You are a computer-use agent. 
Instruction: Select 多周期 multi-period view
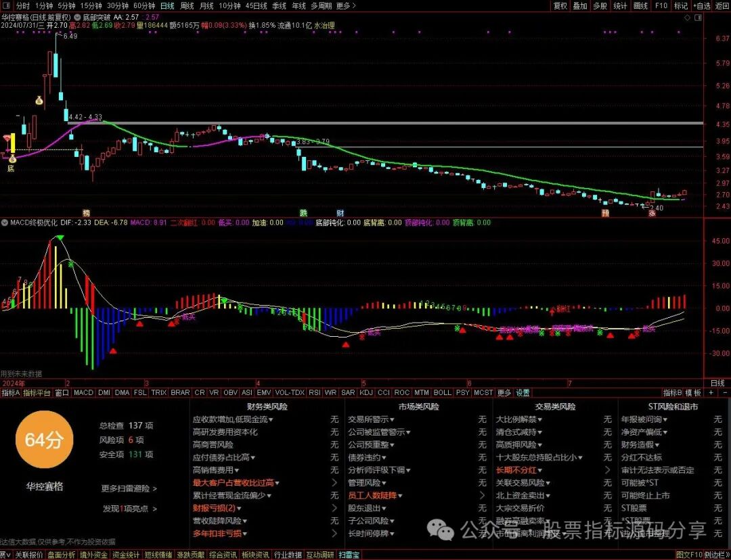(322, 5)
